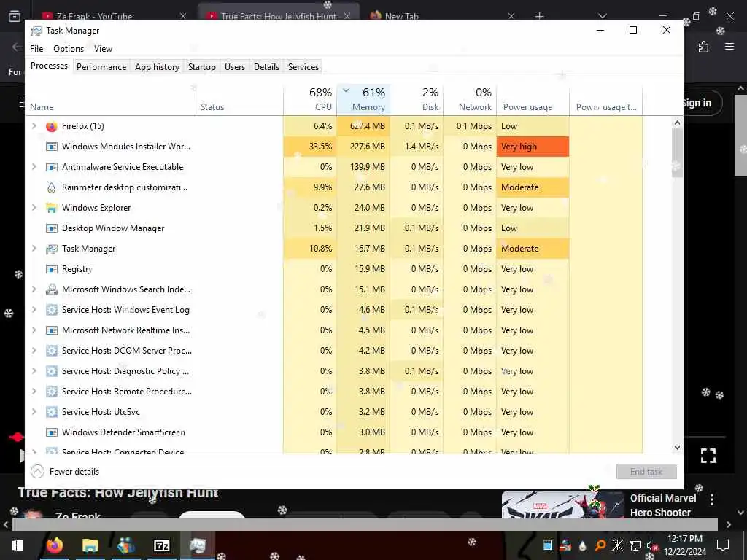Viewport: 747px width, 560px height.
Task: Click the YouTube fullscreen button
Action: (x=708, y=456)
